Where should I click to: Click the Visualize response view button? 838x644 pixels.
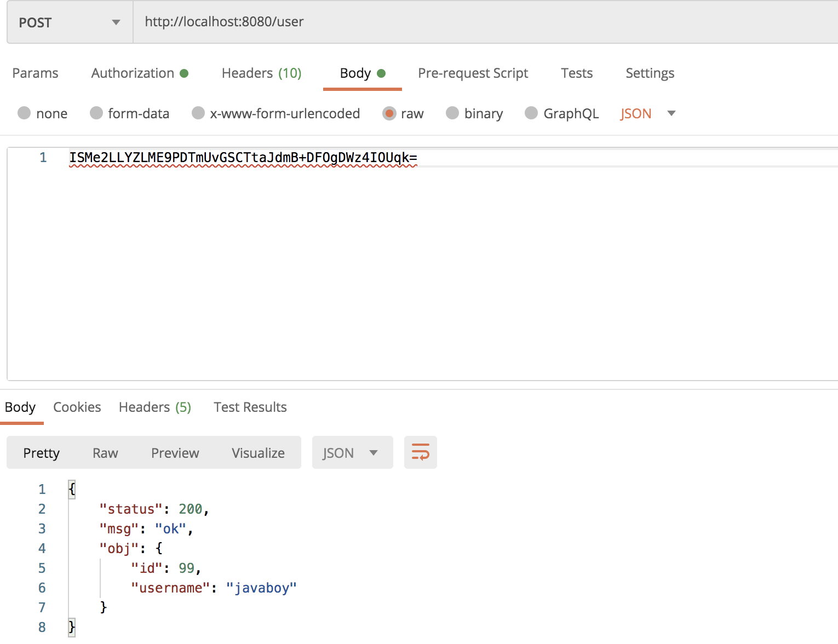(258, 453)
